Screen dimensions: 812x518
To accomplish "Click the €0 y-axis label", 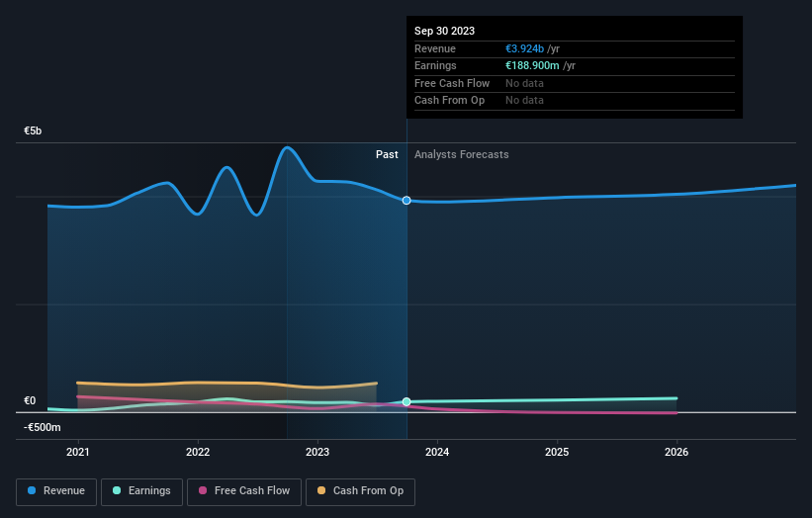I will (x=30, y=400).
